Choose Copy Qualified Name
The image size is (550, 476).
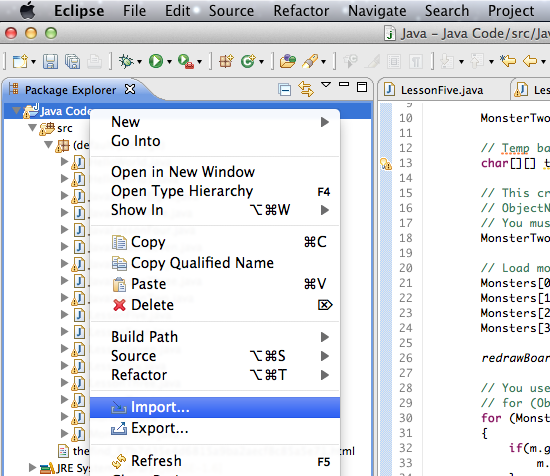point(215,263)
